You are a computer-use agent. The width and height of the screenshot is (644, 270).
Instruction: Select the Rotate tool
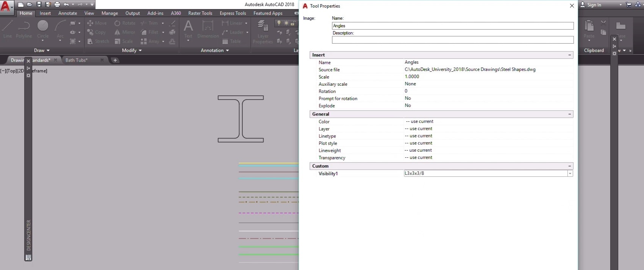[125, 23]
